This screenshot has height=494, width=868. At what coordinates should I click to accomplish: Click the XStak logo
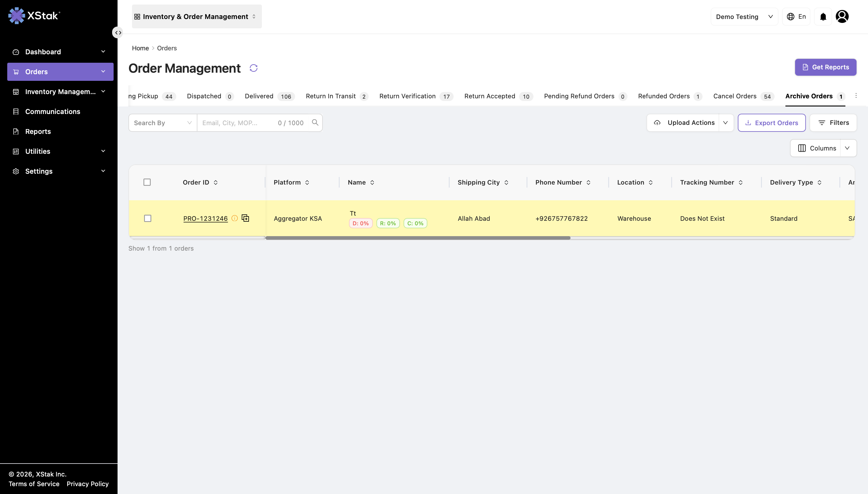click(34, 16)
